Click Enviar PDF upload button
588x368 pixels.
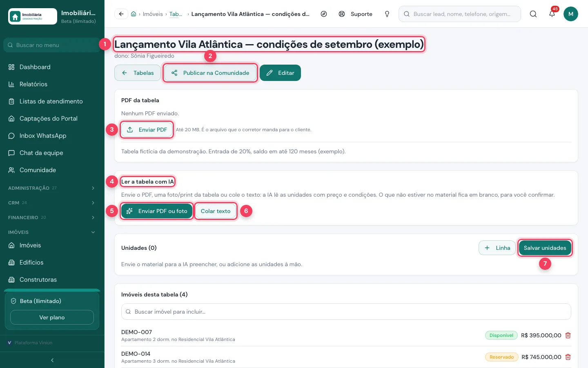[x=147, y=130]
